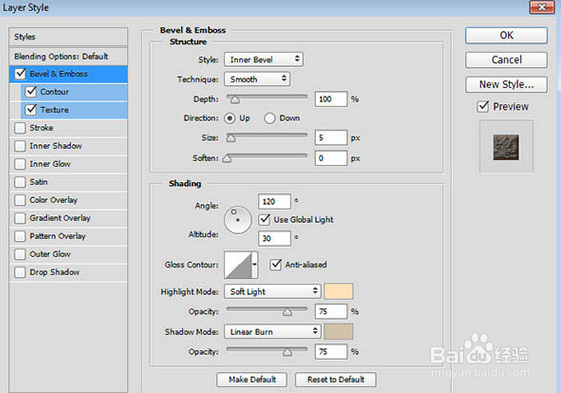This screenshot has width=561, height=393.
Task: Open the Texture settings section
Action: click(54, 110)
